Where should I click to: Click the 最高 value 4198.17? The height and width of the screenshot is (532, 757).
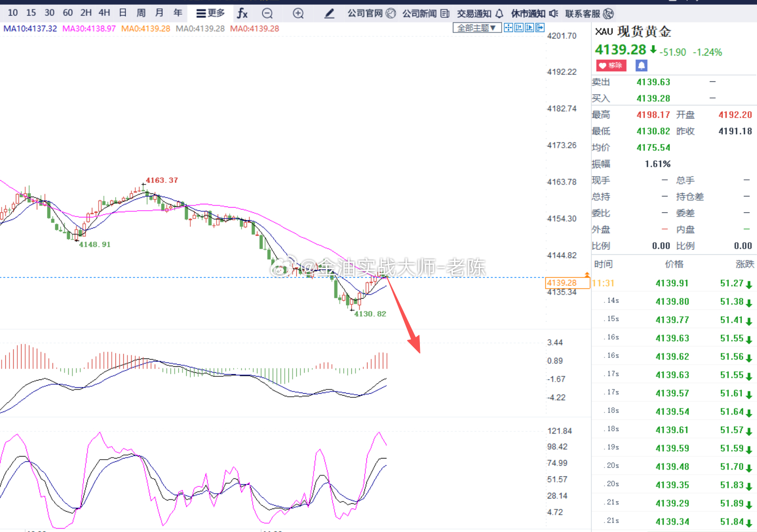click(x=653, y=115)
